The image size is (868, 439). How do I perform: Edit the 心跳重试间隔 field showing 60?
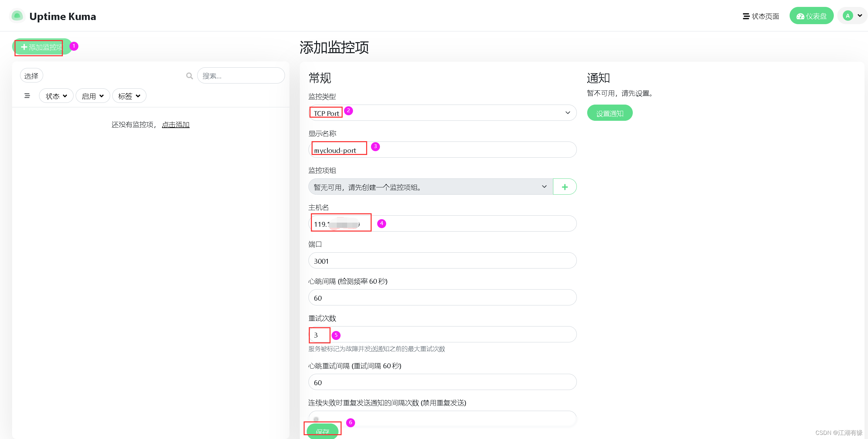(442, 382)
